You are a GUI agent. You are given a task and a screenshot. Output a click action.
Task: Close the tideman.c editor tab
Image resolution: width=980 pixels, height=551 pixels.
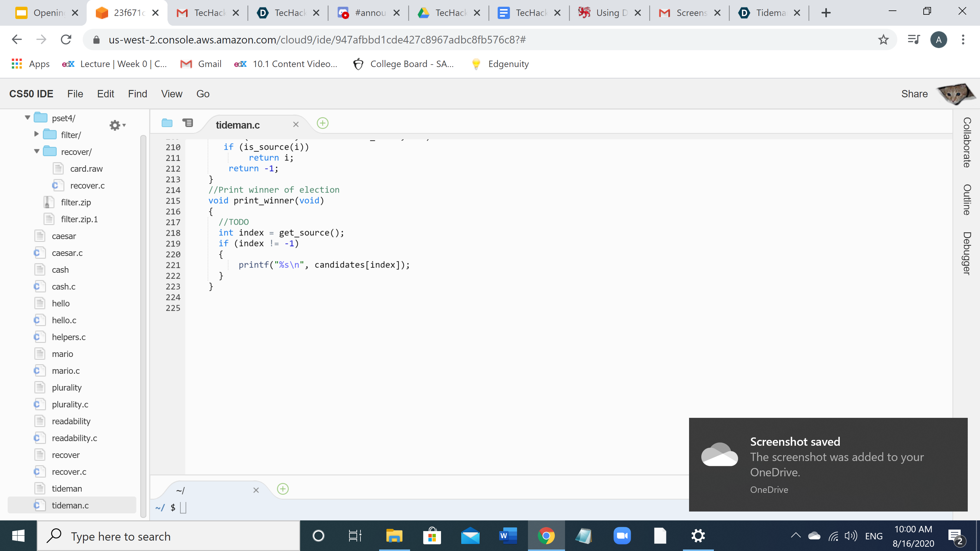296,125
